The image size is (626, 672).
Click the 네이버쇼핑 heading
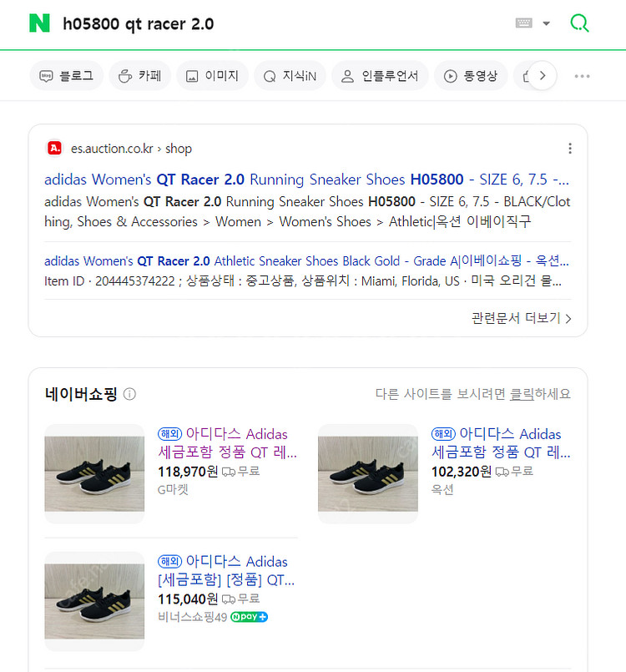(x=81, y=394)
